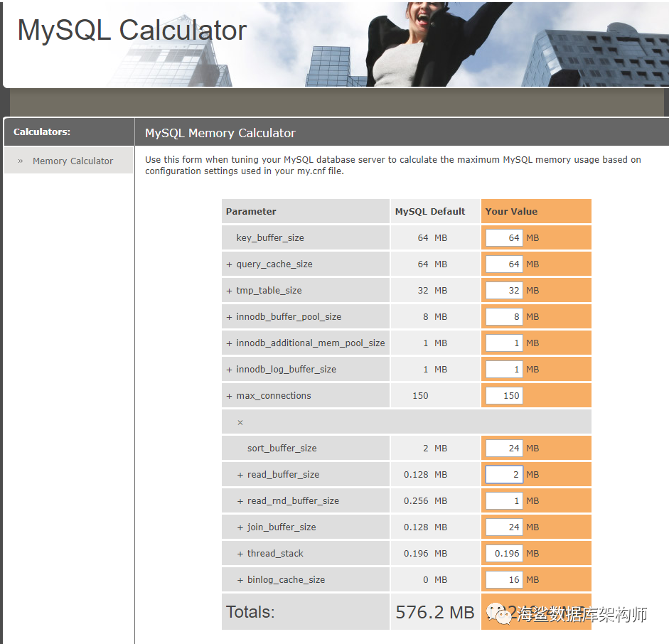Click the innodb_log_buffer_size parameter label

click(286, 370)
